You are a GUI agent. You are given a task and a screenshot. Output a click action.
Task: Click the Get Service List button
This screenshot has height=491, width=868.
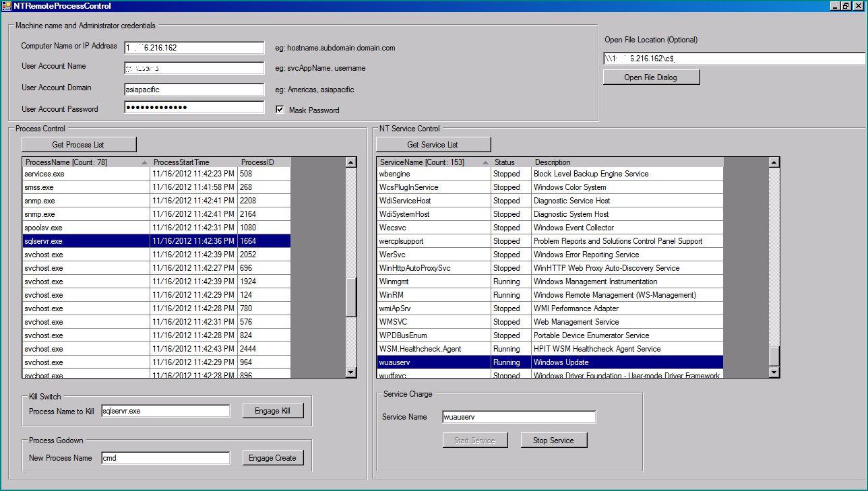click(x=433, y=145)
